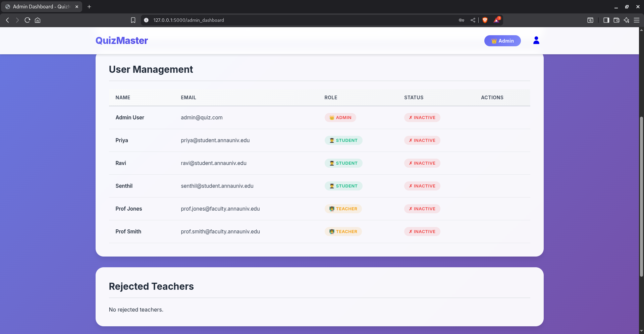Open a new browser tab
The height and width of the screenshot is (334, 644).
click(89, 7)
